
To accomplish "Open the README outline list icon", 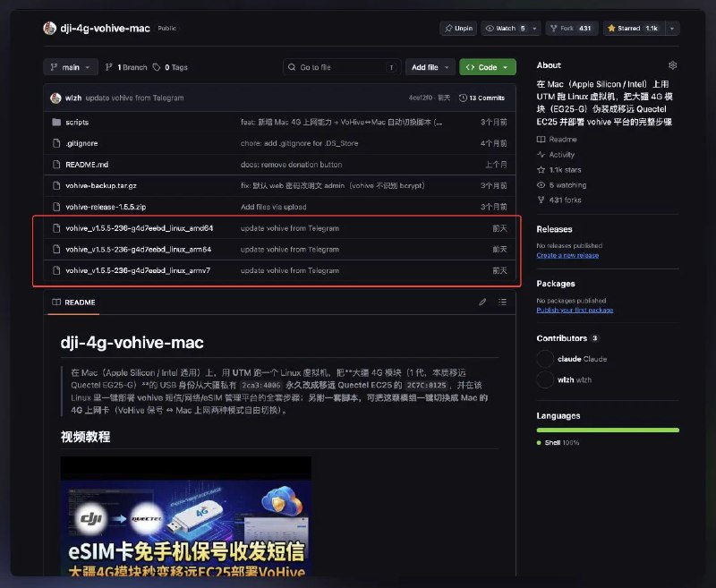I will (502, 302).
